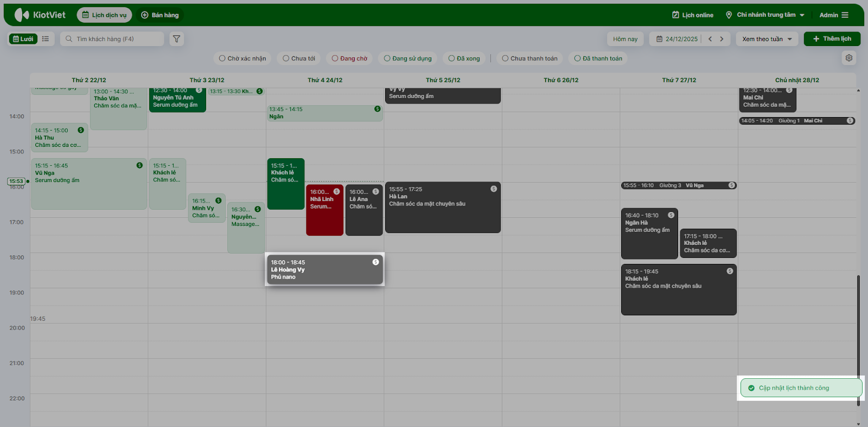
Task: Open Lịch dịch vụ tab
Action: tap(104, 15)
